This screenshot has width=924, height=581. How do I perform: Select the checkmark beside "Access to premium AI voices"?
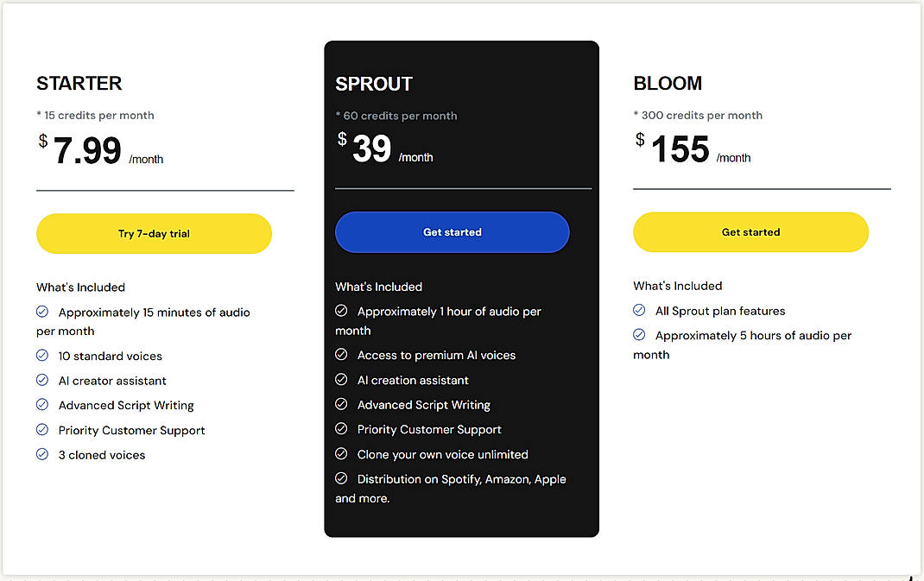tap(340, 355)
